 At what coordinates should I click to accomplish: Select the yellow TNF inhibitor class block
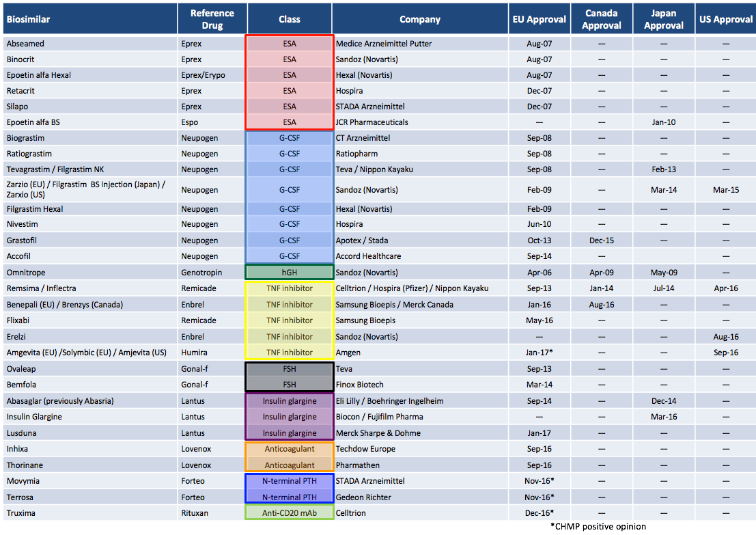tap(289, 320)
